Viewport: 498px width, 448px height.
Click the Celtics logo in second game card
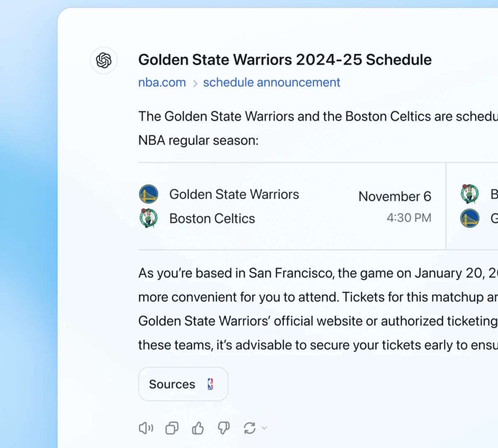tap(470, 193)
